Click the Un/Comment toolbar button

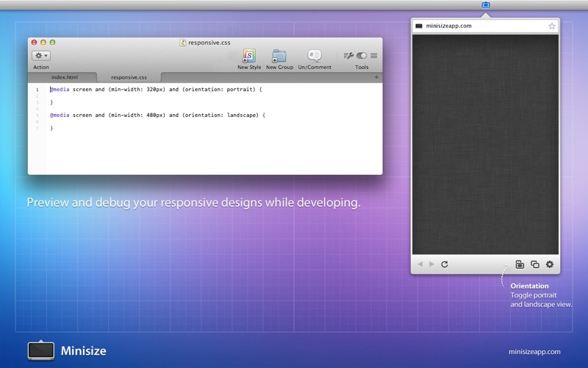click(315, 56)
